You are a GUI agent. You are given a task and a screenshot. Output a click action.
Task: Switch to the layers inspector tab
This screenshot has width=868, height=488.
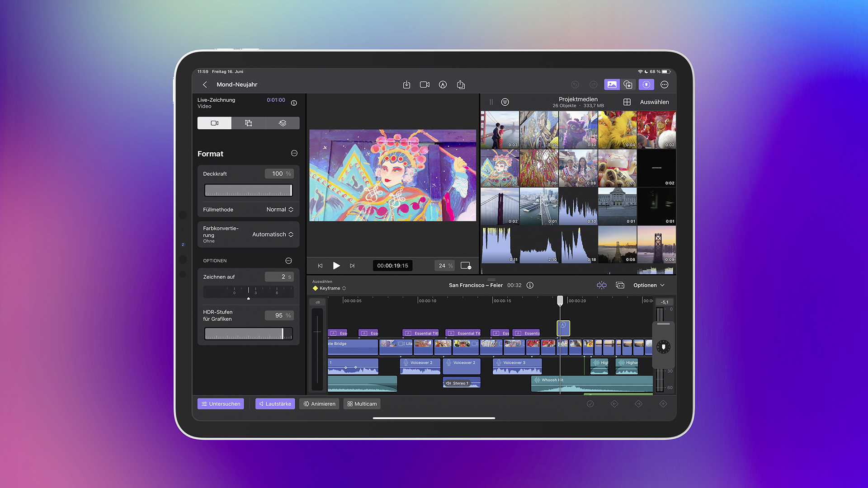coord(283,123)
